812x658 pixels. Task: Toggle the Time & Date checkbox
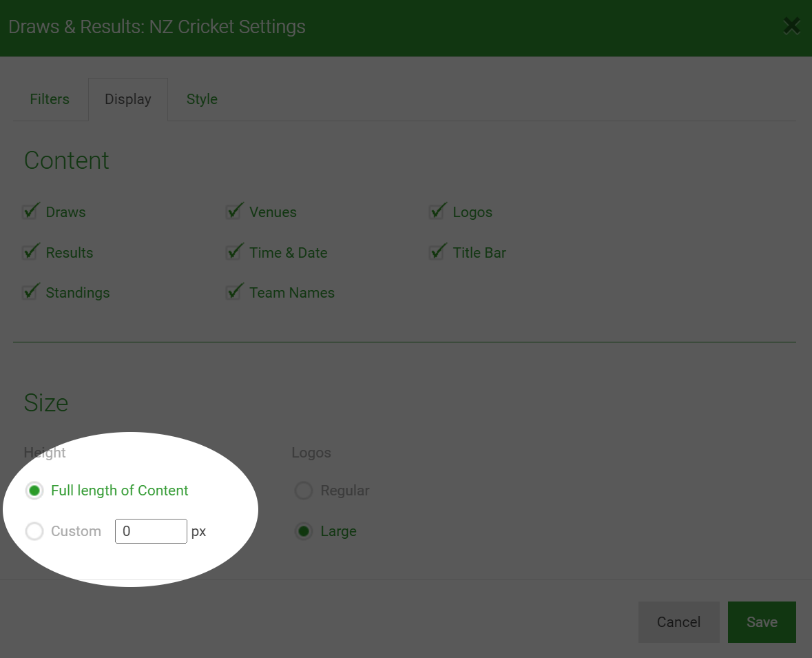[233, 252]
